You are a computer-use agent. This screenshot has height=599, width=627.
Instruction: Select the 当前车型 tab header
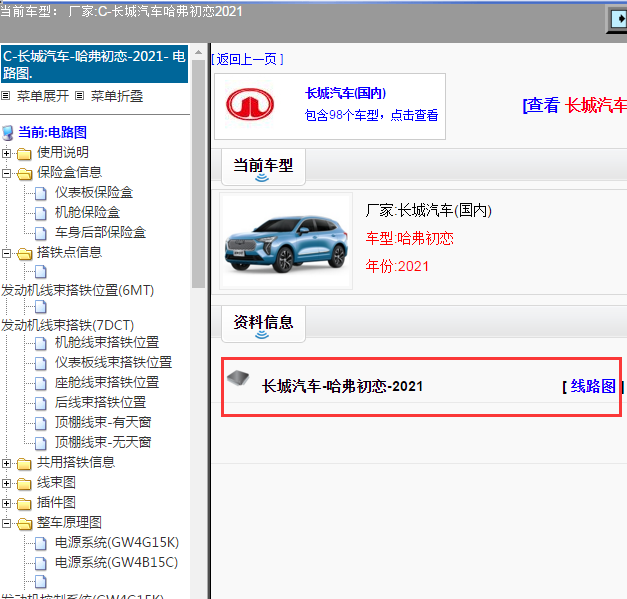(263, 167)
